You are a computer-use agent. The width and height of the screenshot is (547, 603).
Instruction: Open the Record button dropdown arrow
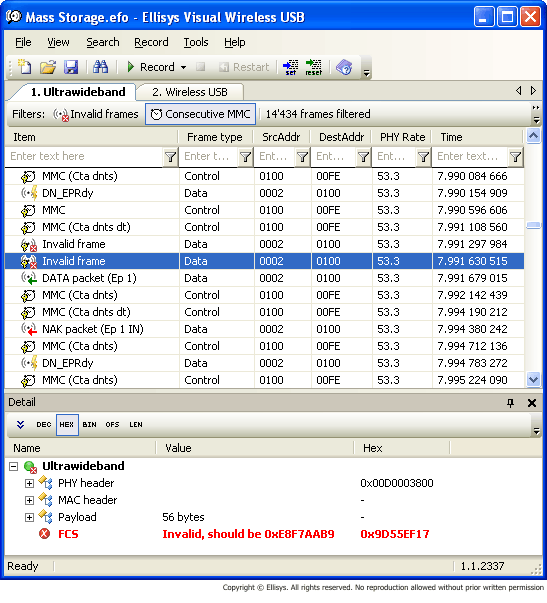tap(183, 67)
